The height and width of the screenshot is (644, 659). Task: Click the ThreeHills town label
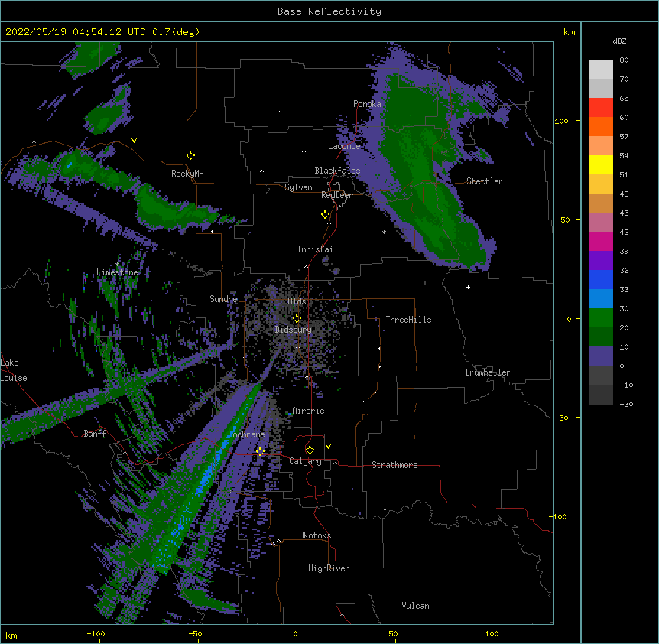(x=408, y=320)
